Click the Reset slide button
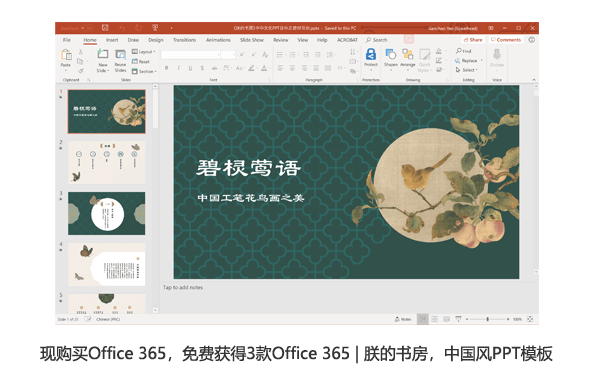Viewport: 593px width, 390px height. point(141,61)
